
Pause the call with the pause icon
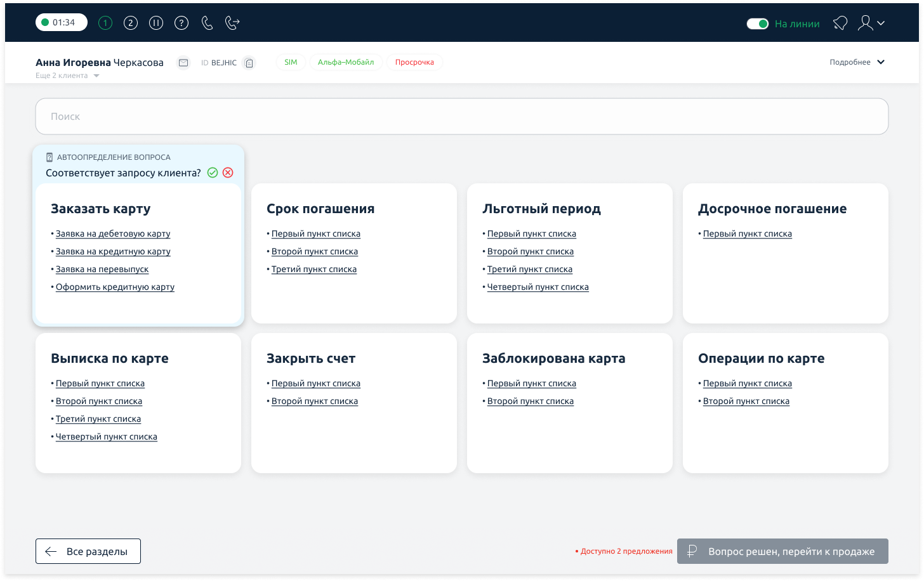tap(156, 23)
